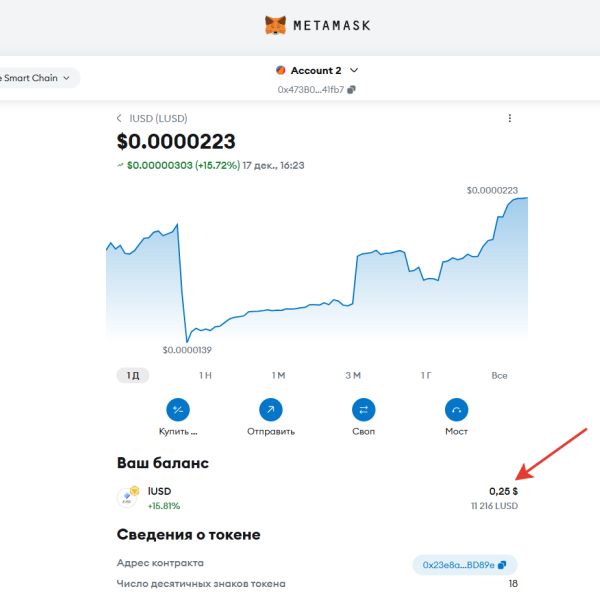Click the Swap (Своп) icon button

click(363, 409)
